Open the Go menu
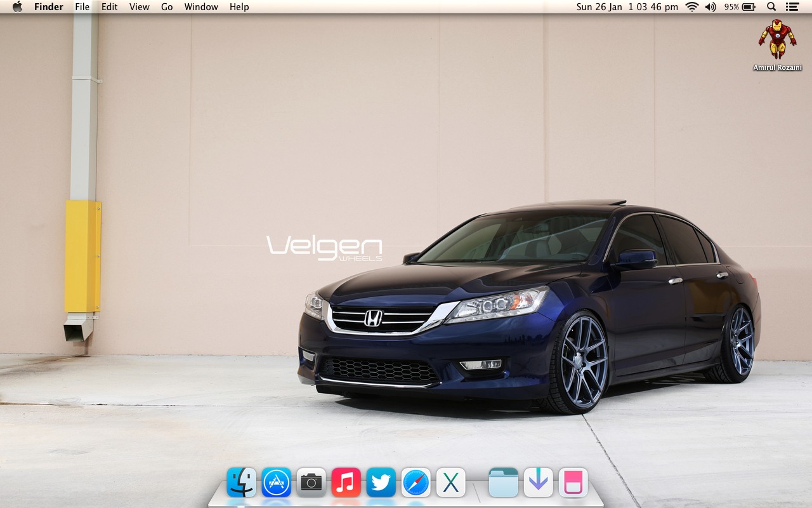The height and width of the screenshot is (508, 812). tap(167, 7)
